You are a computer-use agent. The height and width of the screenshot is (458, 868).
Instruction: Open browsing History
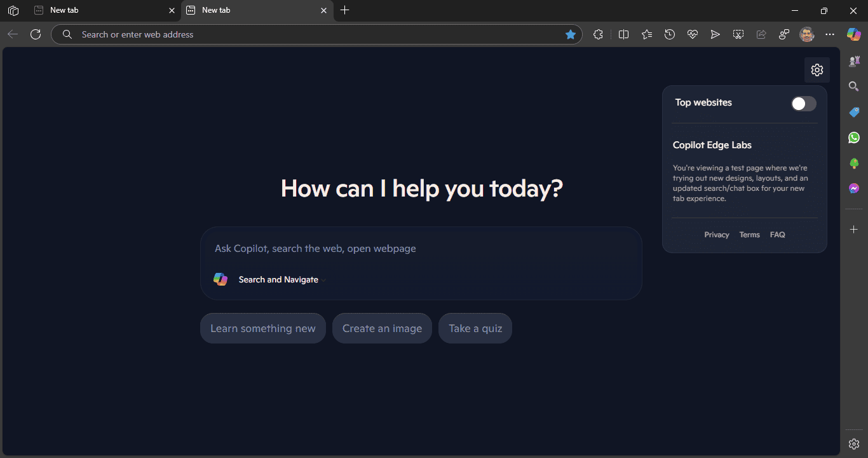pyautogui.click(x=670, y=34)
